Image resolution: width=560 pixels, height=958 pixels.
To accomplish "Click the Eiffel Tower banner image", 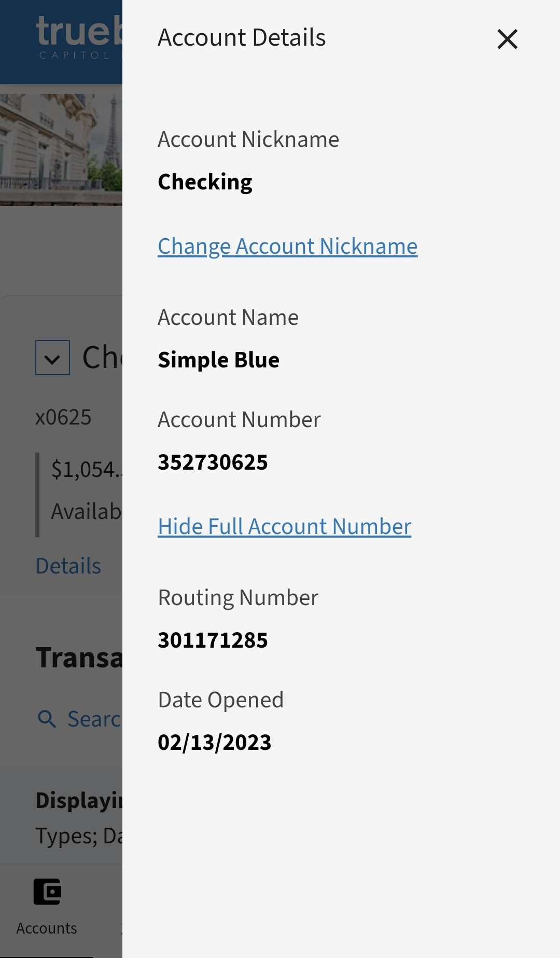I will click(x=61, y=149).
